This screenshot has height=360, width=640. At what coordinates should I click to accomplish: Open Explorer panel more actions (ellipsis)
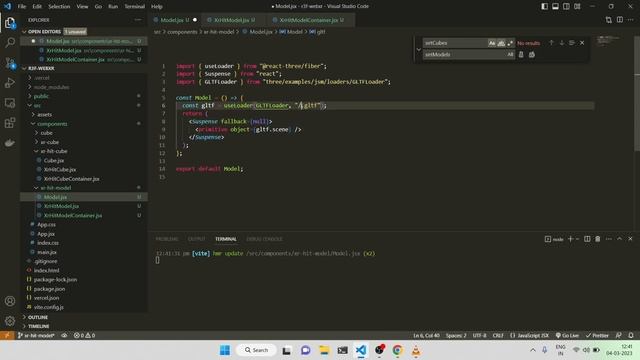click(138, 20)
